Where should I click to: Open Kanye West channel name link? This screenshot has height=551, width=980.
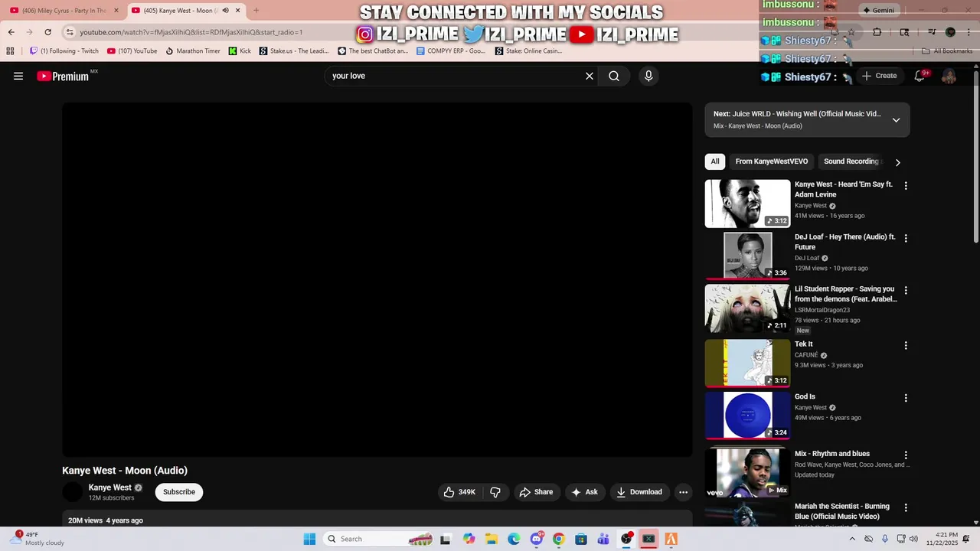(109, 487)
